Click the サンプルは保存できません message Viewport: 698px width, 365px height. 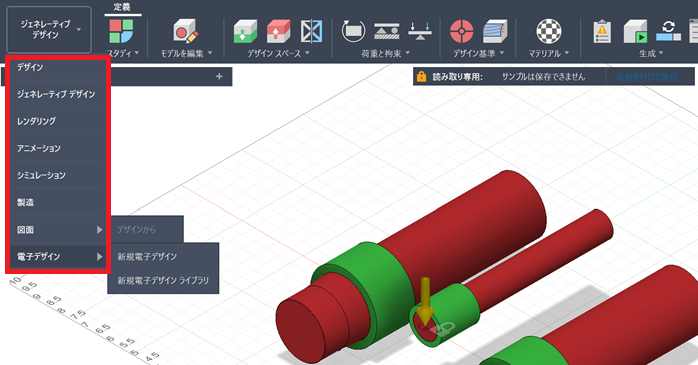(544, 77)
